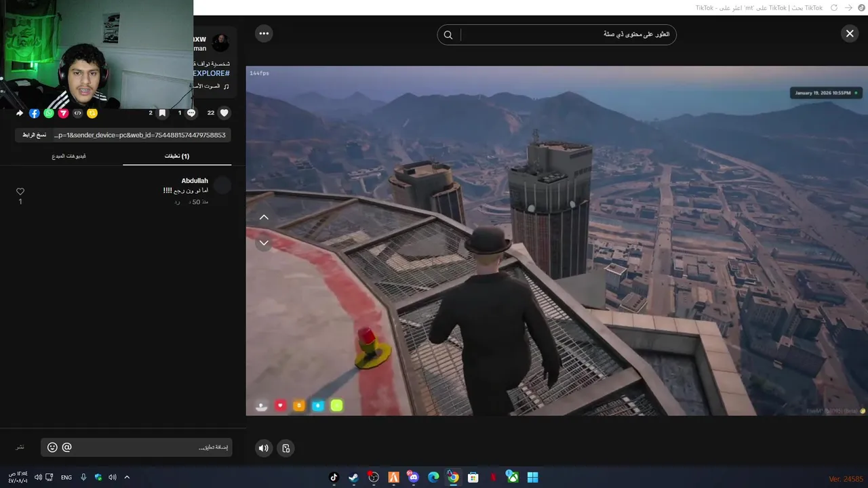Expand hidden system tray icons
Viewport: 868px width, 488px height.
(x=127, y=477)
